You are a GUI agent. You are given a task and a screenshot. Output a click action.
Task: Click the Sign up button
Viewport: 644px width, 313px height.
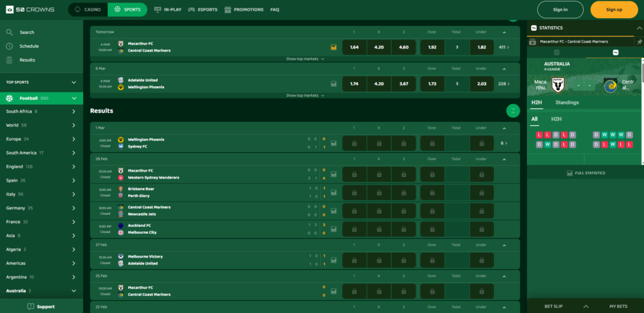point(614,9)
